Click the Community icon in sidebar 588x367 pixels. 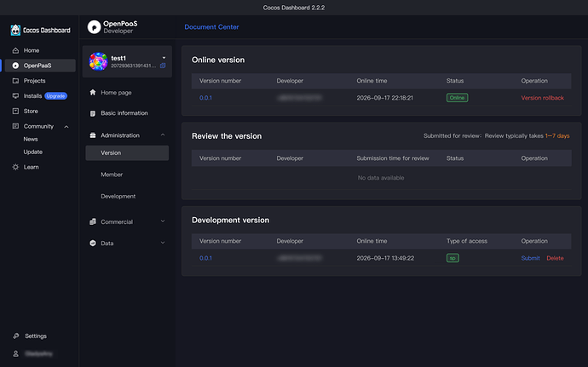15,126
